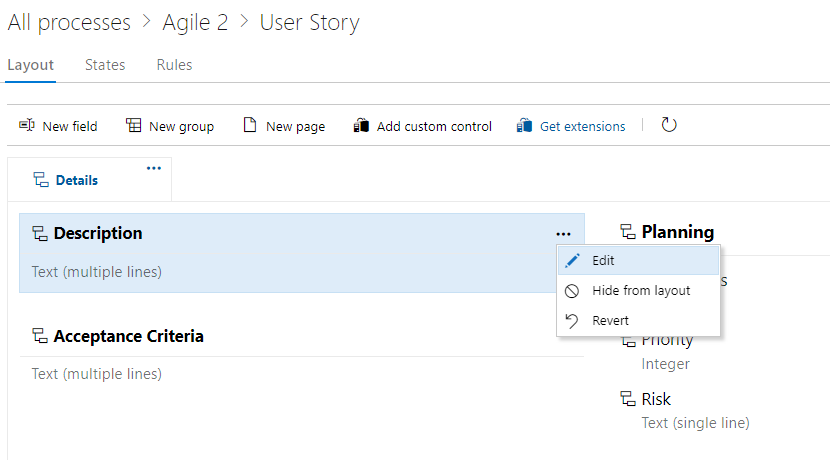Go to All processes breadcrumb
This screenshot has height=460, width=830.
tap(69, 22)
